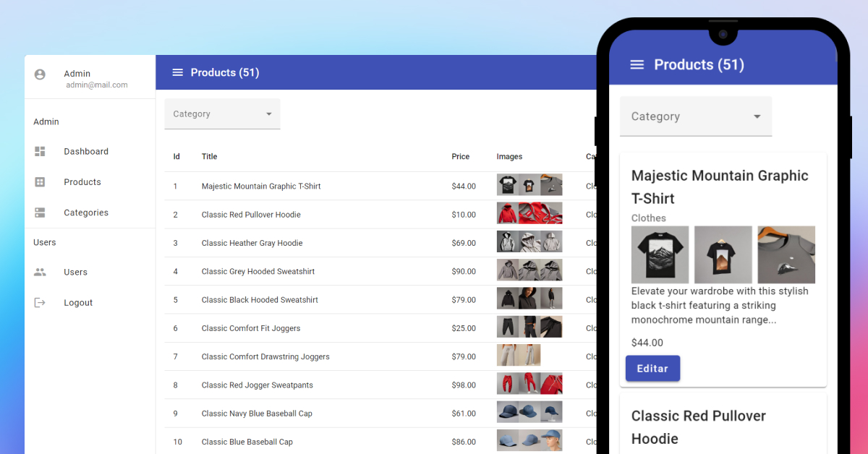The height and width of the screenshot is (454, 868).
Task: Open sidebar via desktop hamburger icon
Action: tap(177, 72)
